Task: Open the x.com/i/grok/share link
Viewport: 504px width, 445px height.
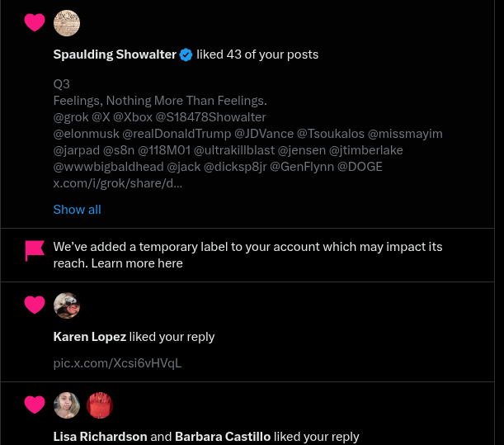Action: pyautogui.click(x=117, y=183)
